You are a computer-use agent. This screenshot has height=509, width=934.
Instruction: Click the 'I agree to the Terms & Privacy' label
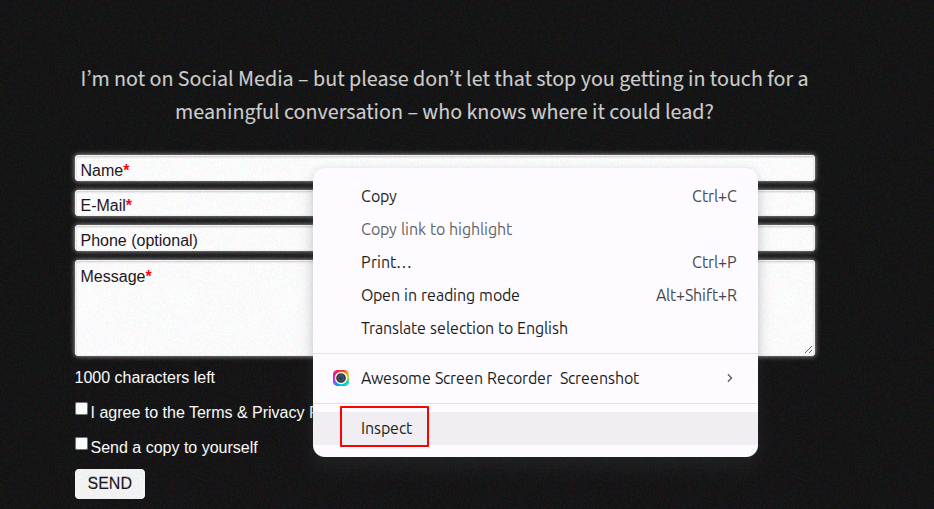[203, 413]
